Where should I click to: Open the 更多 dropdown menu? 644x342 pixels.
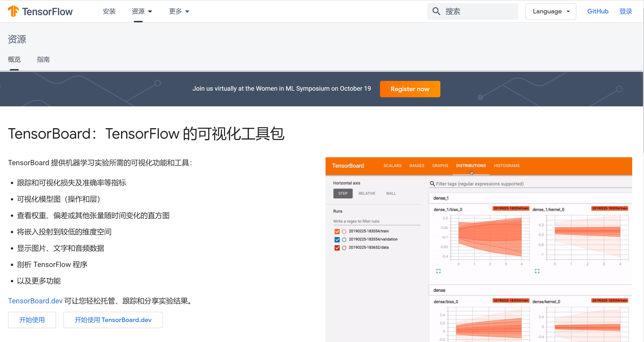point(179,11)
